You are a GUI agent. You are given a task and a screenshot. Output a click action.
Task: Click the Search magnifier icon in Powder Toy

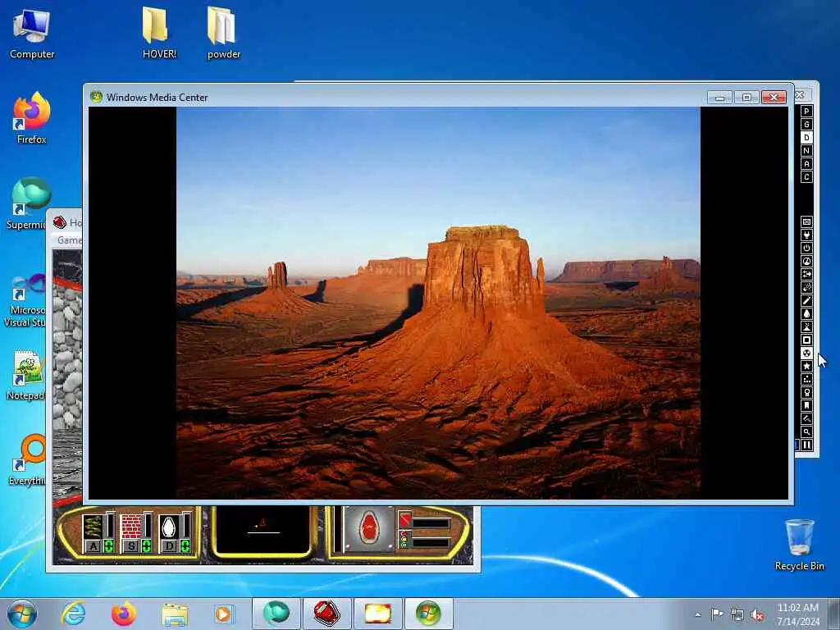[807, 431]
